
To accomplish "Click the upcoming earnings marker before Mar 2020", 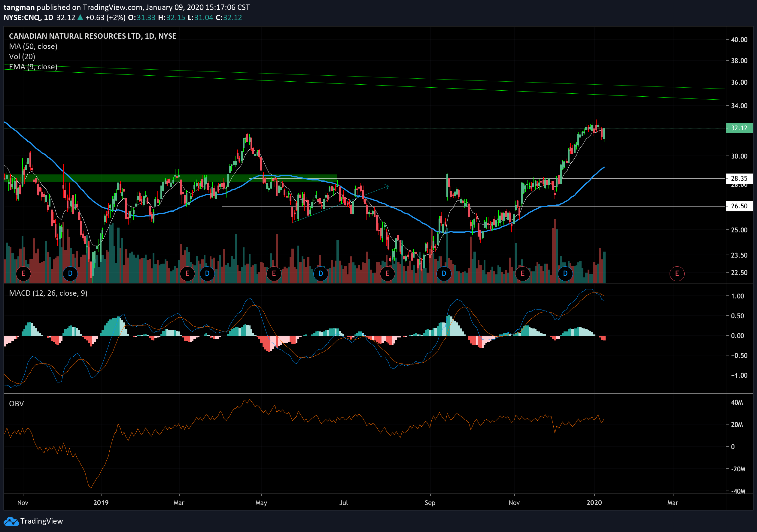I will [x=677, y=274].
